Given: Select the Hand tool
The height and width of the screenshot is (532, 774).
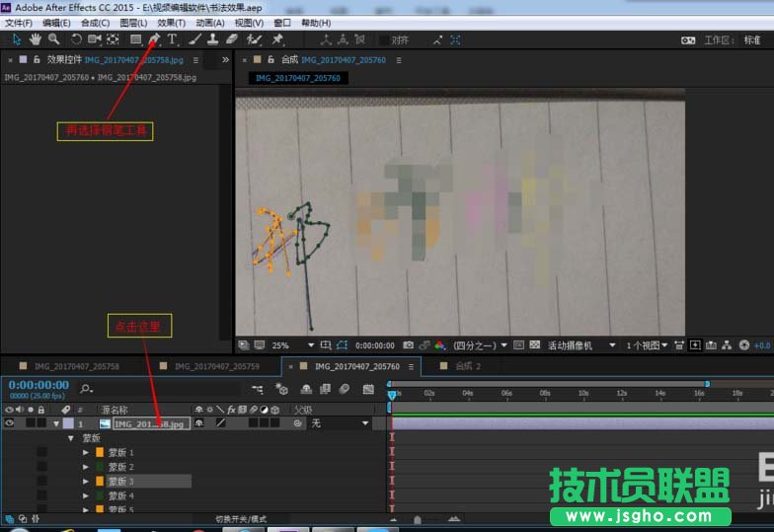Looking at the screenshot, I should coord(36,39).
